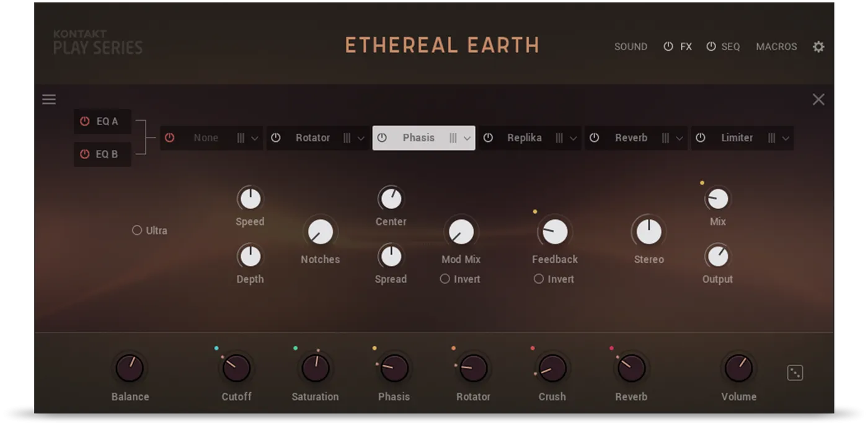Click the Output knob
The image size is (868, 425).
tap(717, 256)
